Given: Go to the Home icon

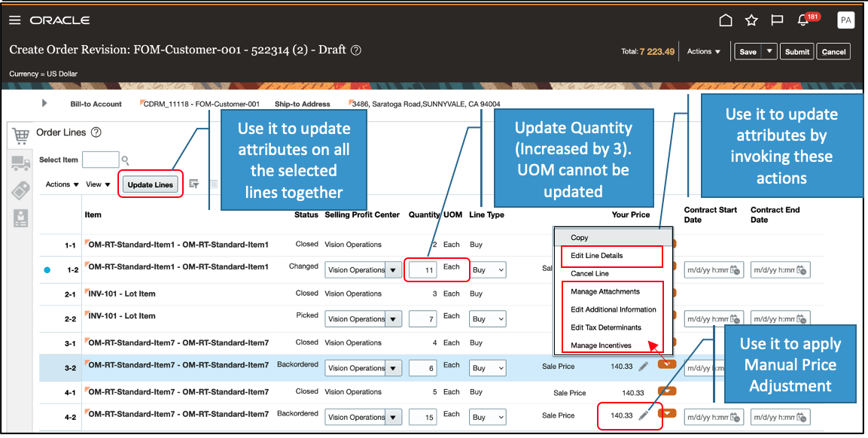Looking at the screenshot, I should point(725,20).
